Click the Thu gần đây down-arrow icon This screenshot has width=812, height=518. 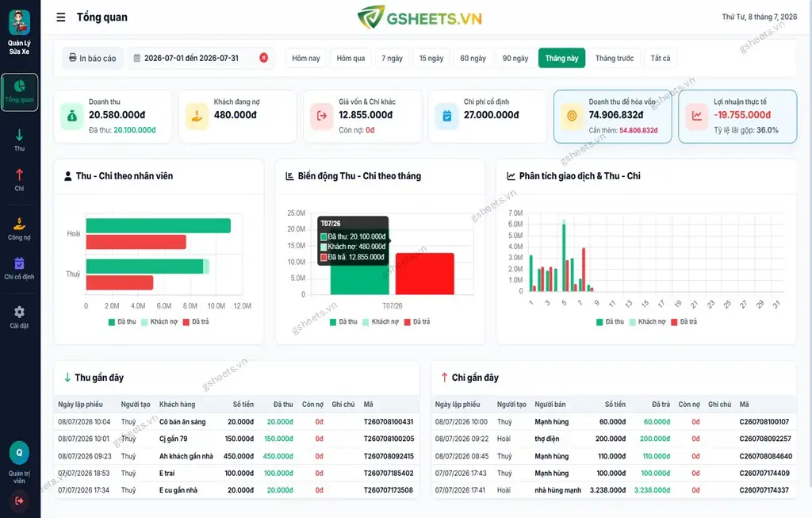(67, 378)
